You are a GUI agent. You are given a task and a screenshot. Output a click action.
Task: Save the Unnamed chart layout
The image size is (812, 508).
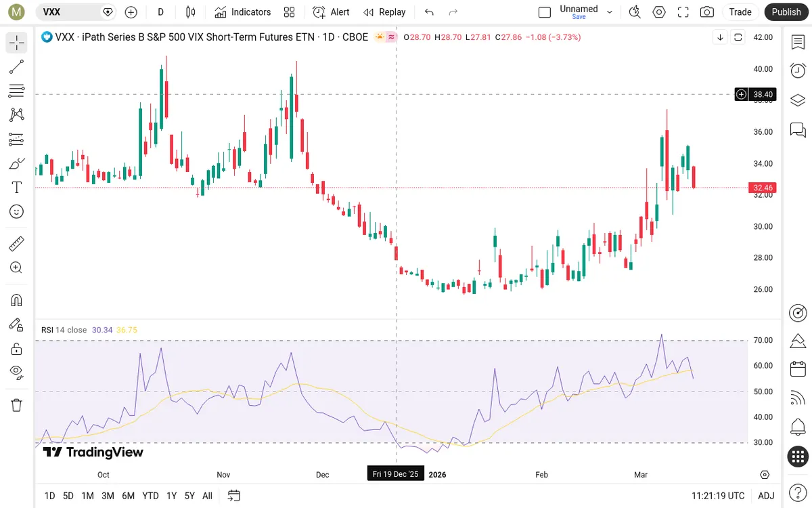[579, 17]
